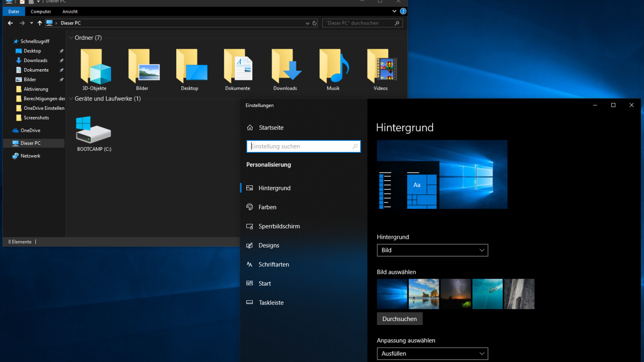Open the Schriftarten settings section
The height and width of the screenshot is (362, 644).
[x=274, y=264]
